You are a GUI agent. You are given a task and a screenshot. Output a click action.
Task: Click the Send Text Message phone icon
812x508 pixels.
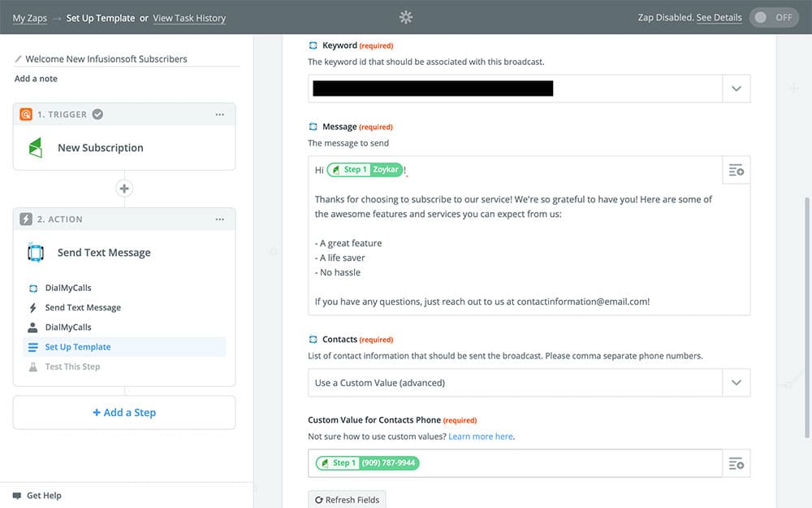(x=36, y=253)
